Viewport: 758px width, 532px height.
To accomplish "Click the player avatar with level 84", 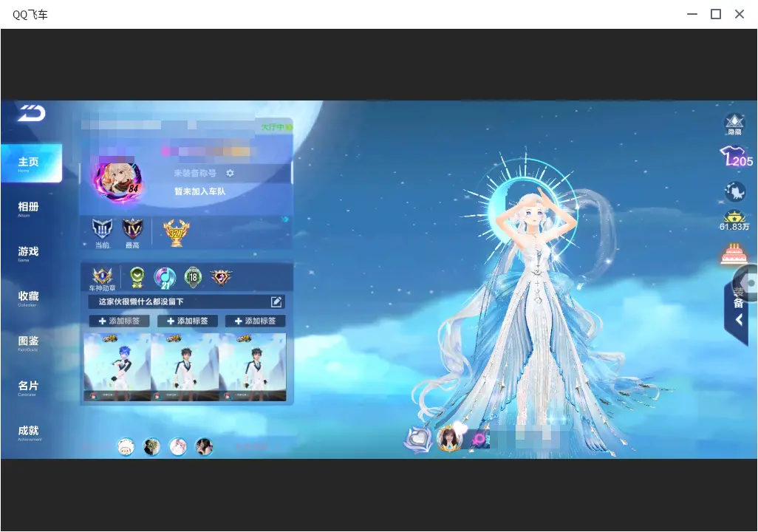I will tap(120, 181).
